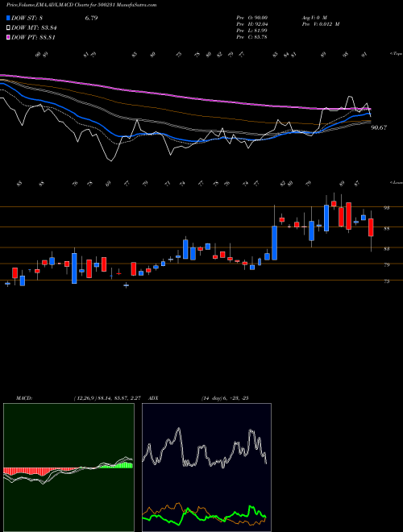Click the Pre L low value
The image size is (403, 532).
(x=251, y=31)
